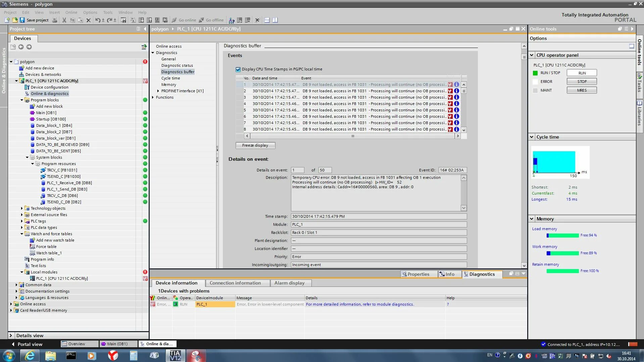The width and height of the screenshot is (644, 362).
Task: Expand Common data in project tree
Action: point(16,285)
